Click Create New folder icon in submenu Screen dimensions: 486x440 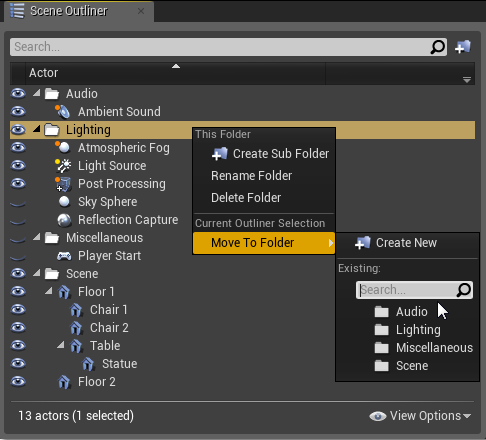(x=363, y=243)
